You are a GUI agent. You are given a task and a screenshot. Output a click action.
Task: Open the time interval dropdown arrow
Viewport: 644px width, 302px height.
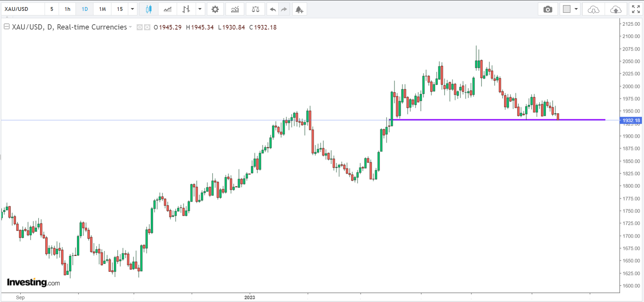[132, 9]
